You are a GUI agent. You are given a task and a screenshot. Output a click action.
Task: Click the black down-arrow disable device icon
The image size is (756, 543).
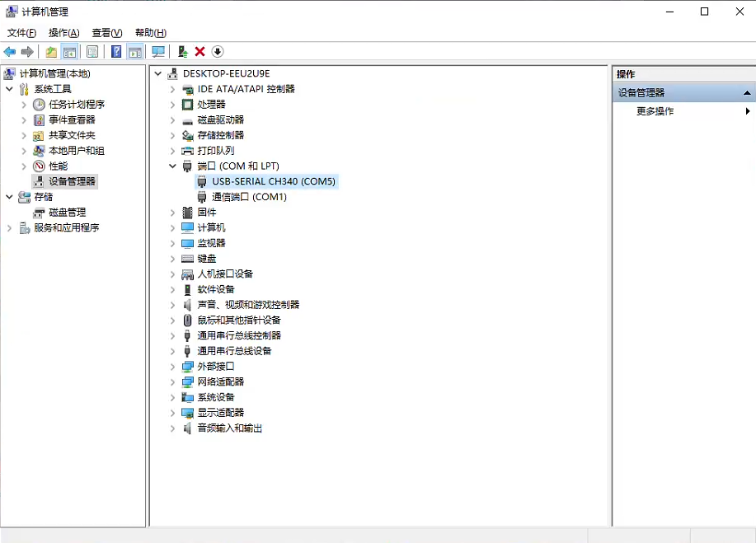(218, 52)
